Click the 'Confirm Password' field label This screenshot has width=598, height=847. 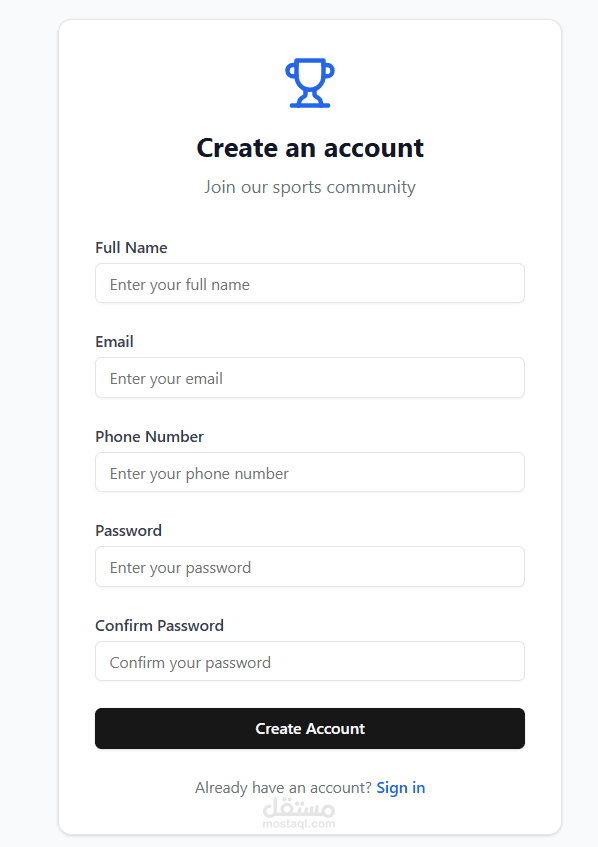pyautogui.click(x=159, y=626)
